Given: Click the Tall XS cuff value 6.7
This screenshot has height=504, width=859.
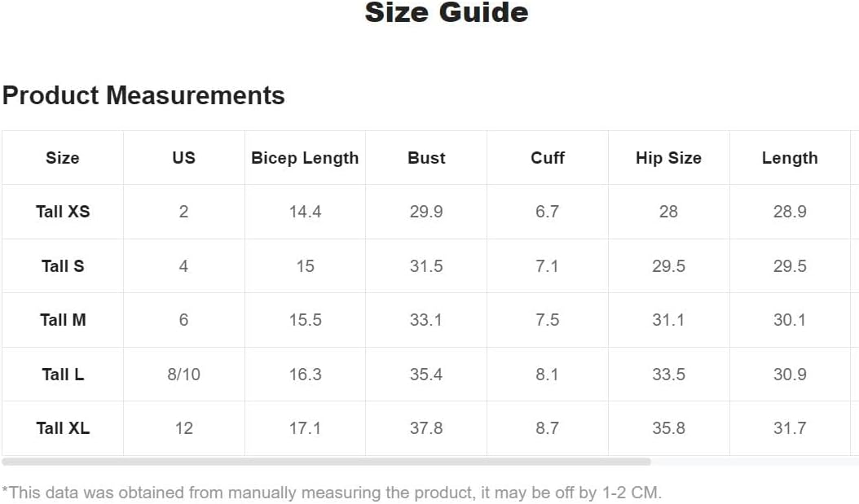Looking at the screenshot, I should coord(548,212).
